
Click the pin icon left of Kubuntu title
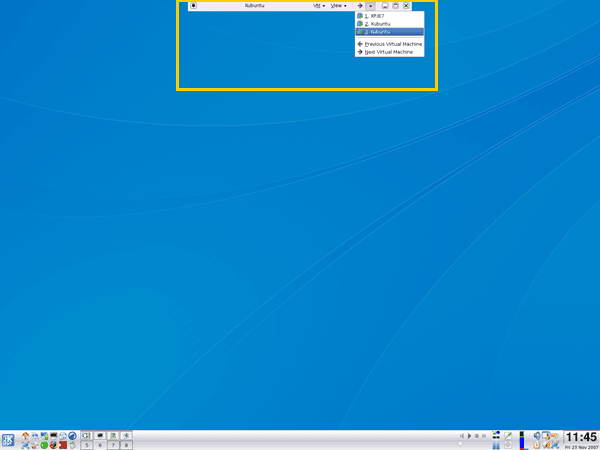[x=194, y=6]
